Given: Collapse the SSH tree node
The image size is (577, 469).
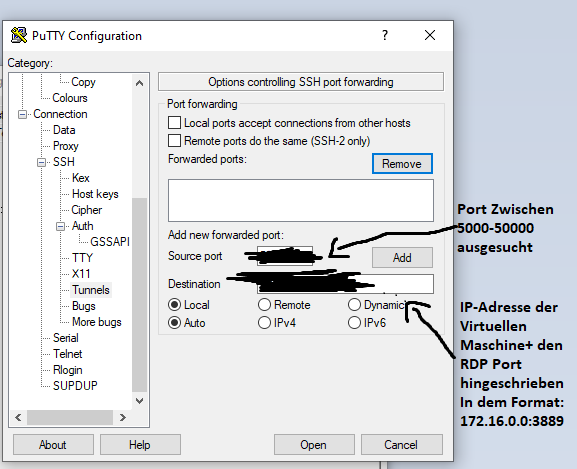Looking at the screenshot, I should [x=42, y=162].
